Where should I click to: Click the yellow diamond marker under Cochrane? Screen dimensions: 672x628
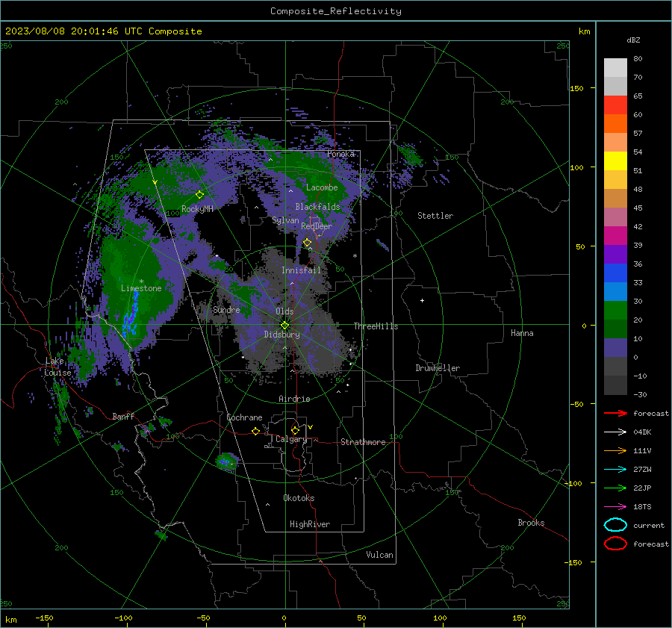256,431
